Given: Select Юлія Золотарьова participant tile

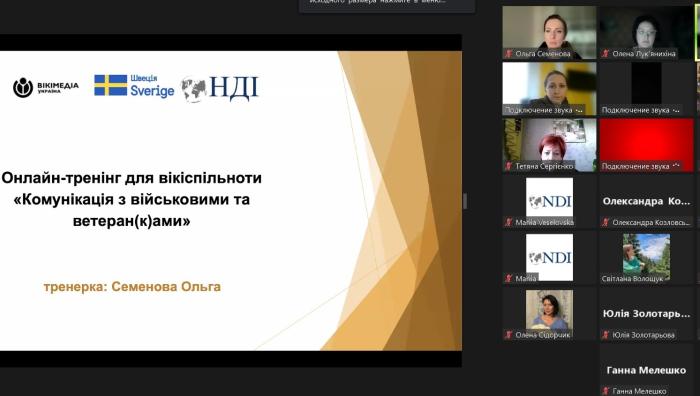Looking at the screenshot, I should 646,313.
